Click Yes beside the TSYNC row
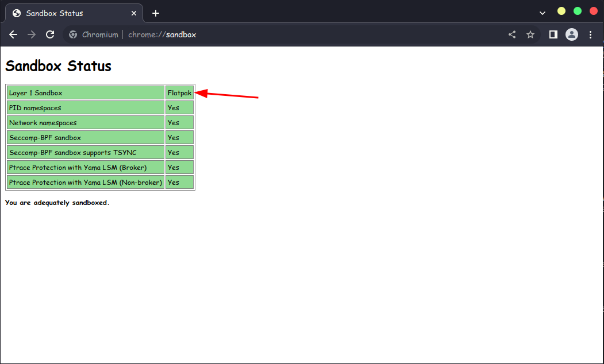 tap(179, 152)
